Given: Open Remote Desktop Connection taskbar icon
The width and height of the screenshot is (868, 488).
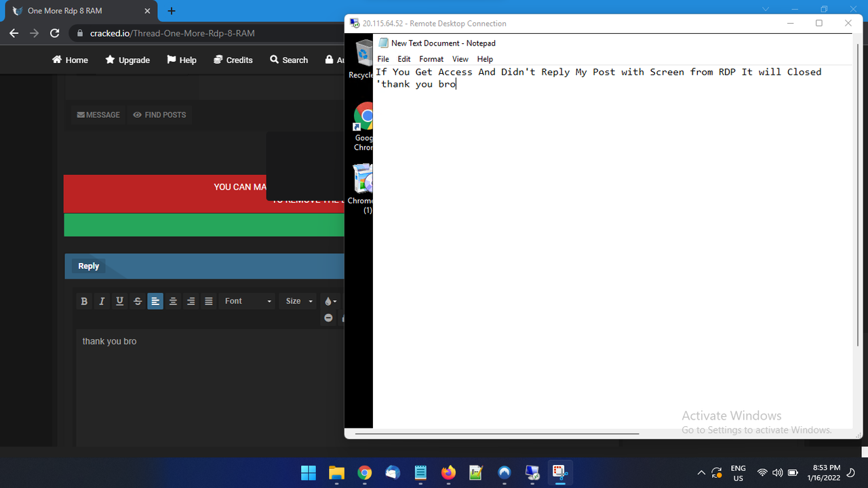Looking at the screenshot, I should coord(532,472).
